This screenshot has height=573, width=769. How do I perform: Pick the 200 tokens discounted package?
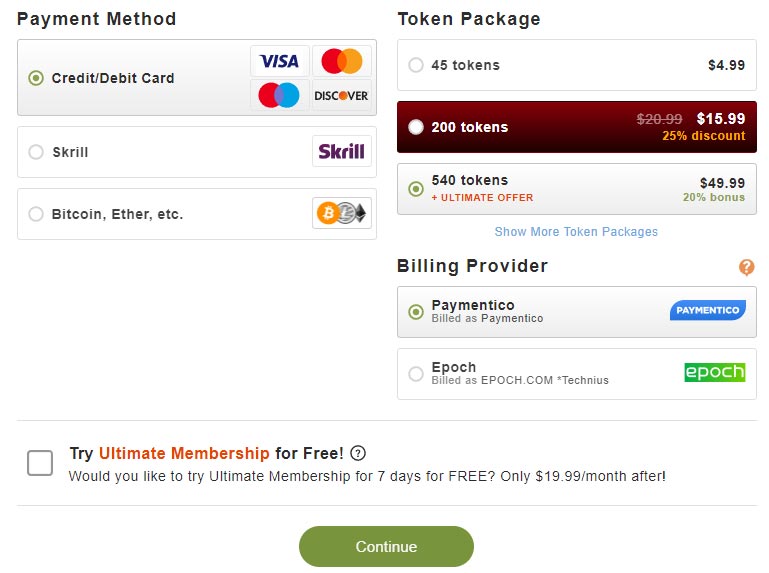tap(416, 127)
